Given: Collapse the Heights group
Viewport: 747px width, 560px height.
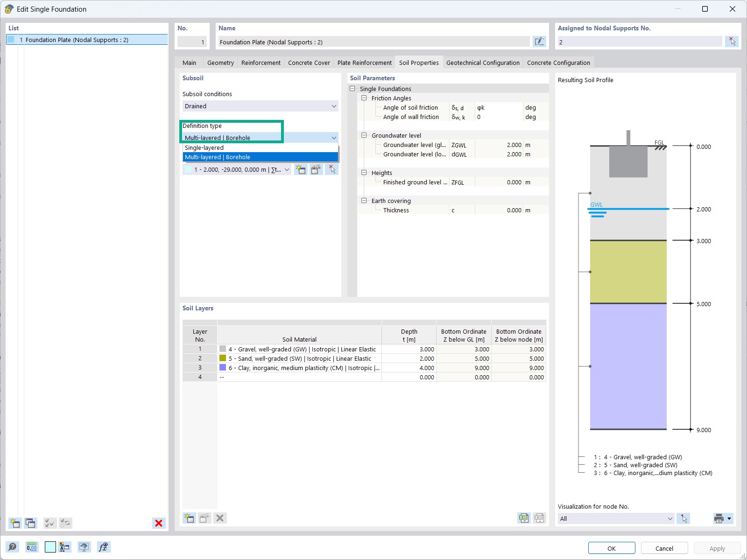Looking at the screenshot, I should pos(364,173).
